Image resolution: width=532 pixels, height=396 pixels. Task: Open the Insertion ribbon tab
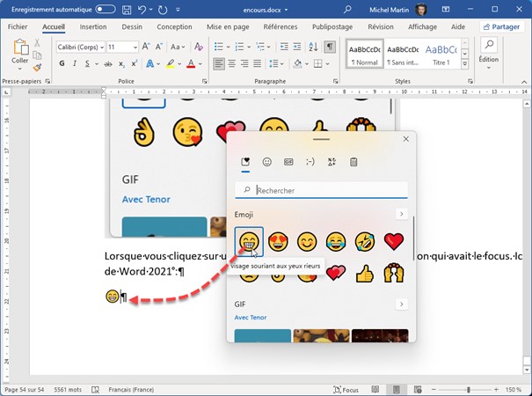[93, 27]
